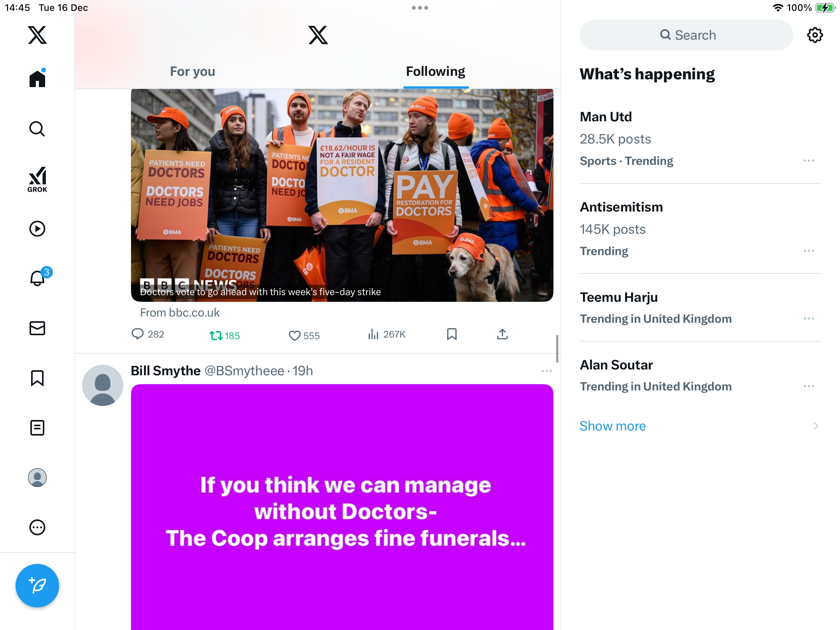The width and height of the screenshot is (840, 630).
Task: Like the BBC doctors strike post
Action: [x=304, y=335]
